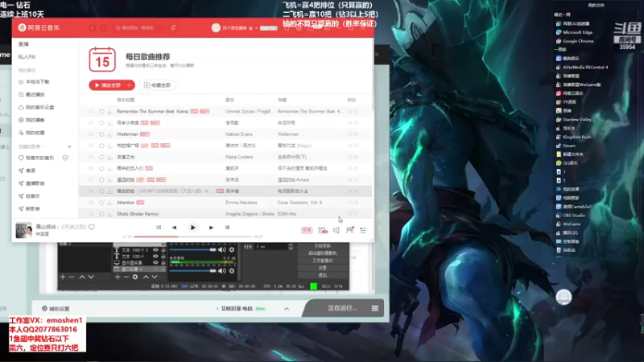Open hamburger menu beside 正在运行
Screen dimensions: 644x362
tap(375, 308)
